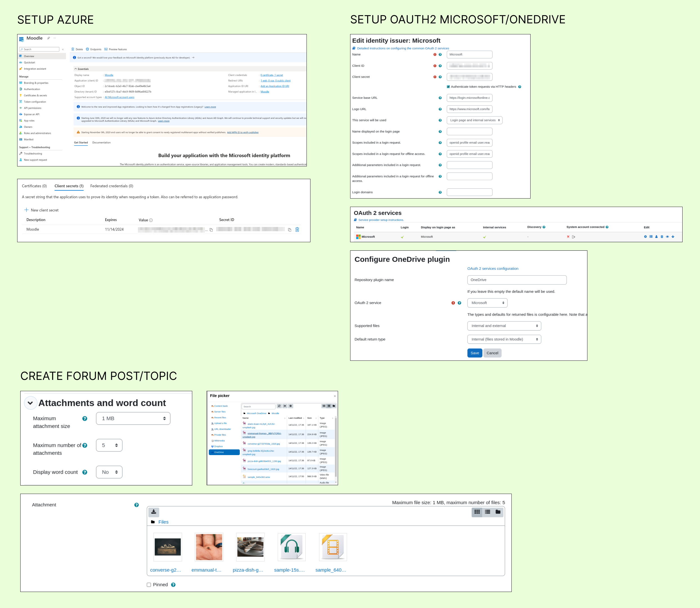Switch file picker to tree folder view
The image size is (700, 608).
pyautogui.click(x=334, y=406)
